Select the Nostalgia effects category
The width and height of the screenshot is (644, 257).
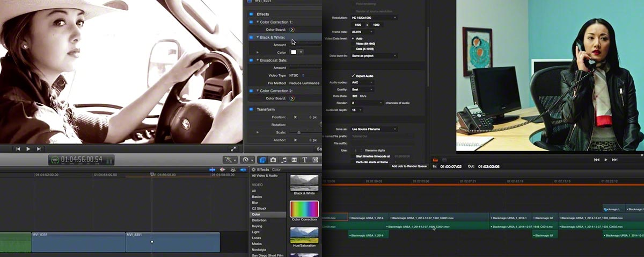(x=260, y=249)
